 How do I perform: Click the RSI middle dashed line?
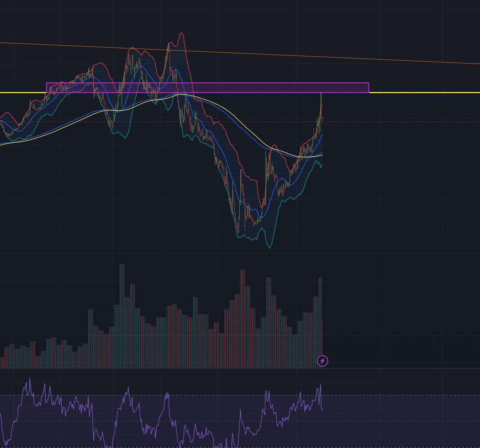pos(398,421)
